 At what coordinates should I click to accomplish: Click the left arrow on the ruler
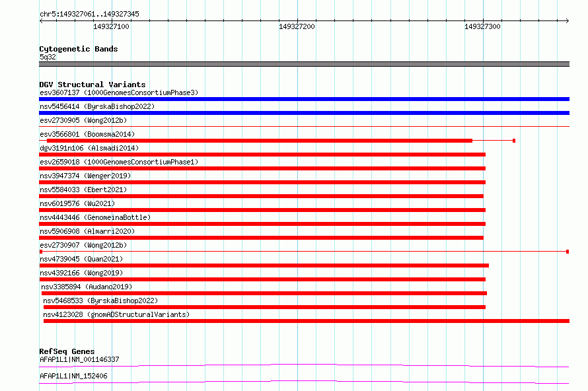coord(41,20)
